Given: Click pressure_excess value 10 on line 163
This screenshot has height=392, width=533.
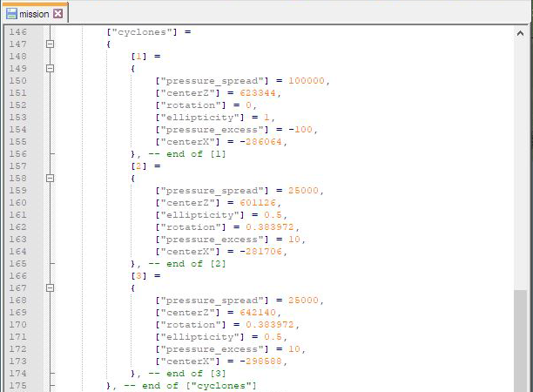Looking at the screenshot, I should (294, 240).
